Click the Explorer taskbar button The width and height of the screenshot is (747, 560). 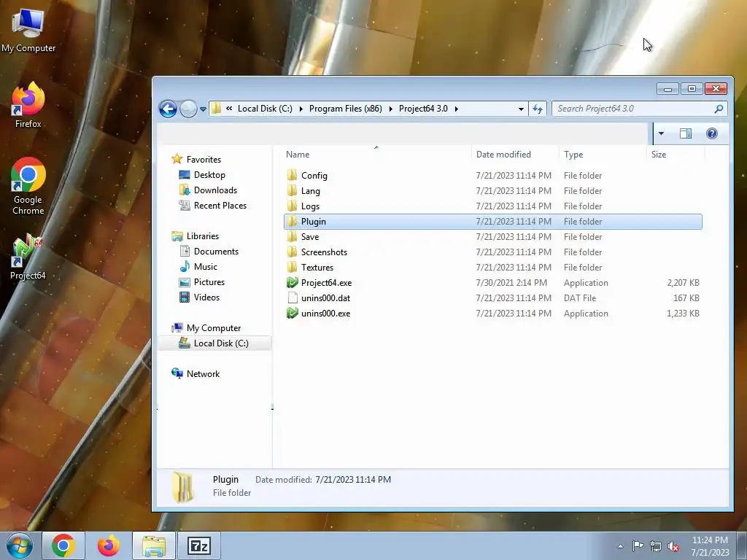pyautogui.click(x=154, y=545)
